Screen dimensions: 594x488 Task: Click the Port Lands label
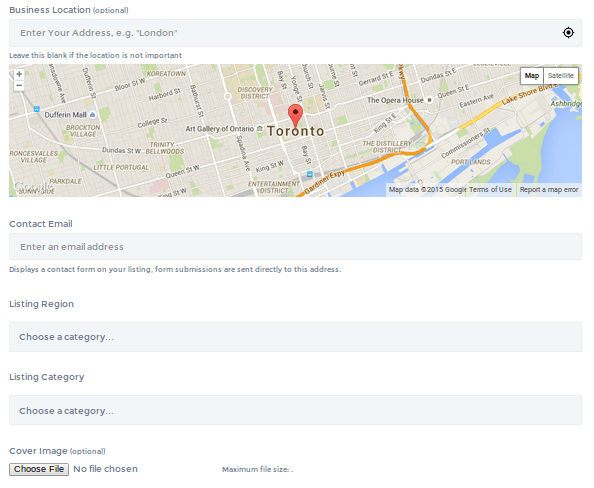470,162
